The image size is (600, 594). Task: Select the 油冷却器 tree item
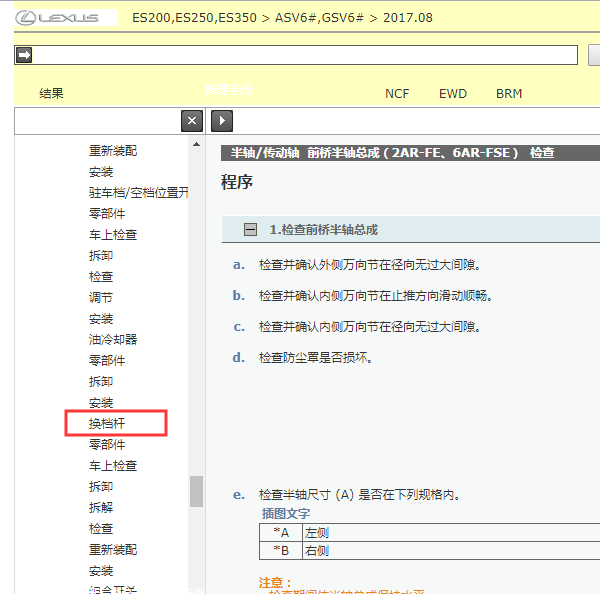coord(113,339)
